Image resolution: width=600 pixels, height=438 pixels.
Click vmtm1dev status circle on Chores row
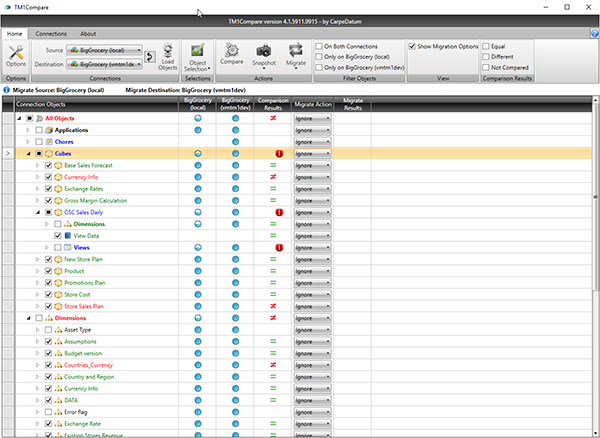click(235, 142)
